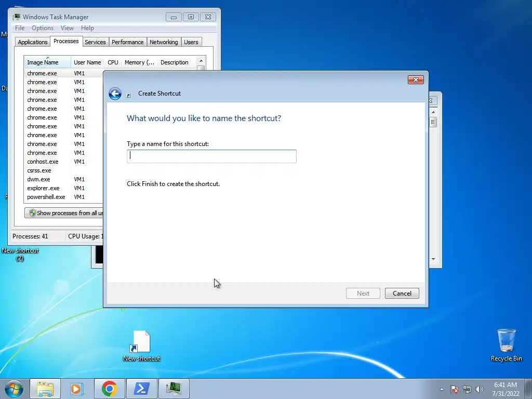Switch to the Networking tab
This screenshot has width=532, height=399.
pyautogui.click(x=164, y=42)
